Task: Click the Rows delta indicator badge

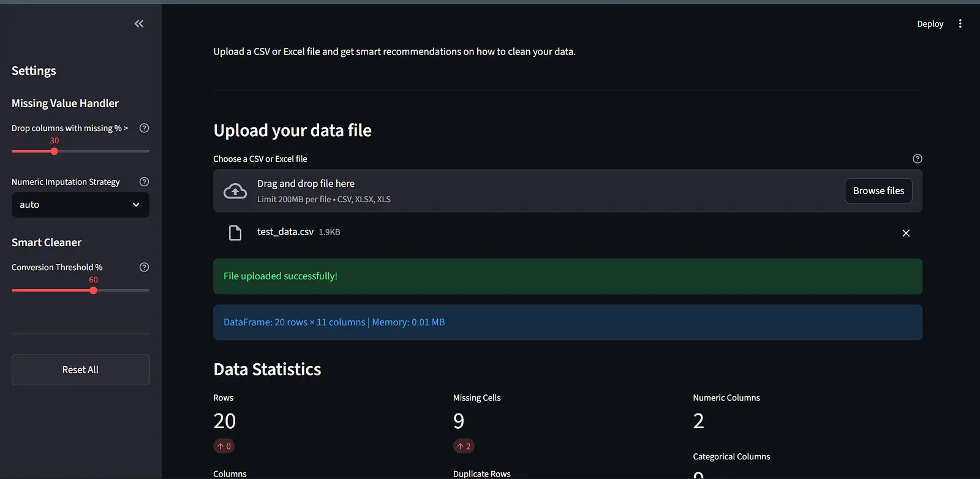Action: (224, 447)
